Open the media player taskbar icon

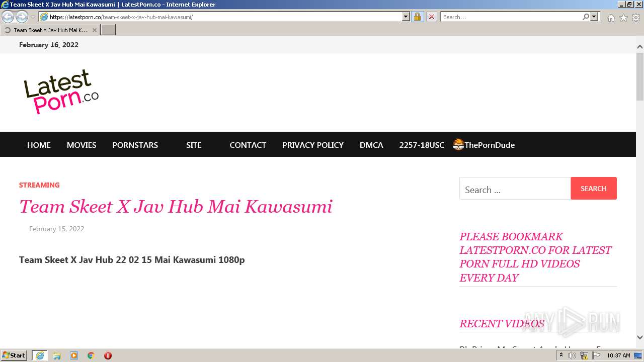(74, 355)
